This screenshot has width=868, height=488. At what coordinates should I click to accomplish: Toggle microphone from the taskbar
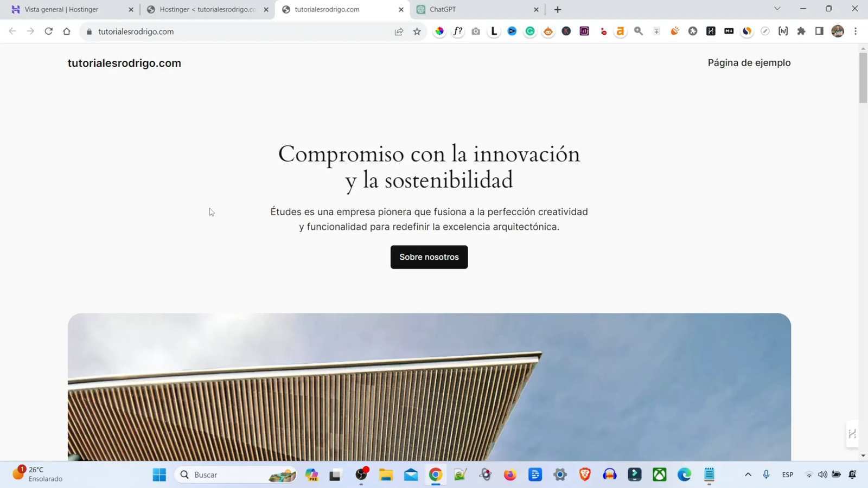766,474
